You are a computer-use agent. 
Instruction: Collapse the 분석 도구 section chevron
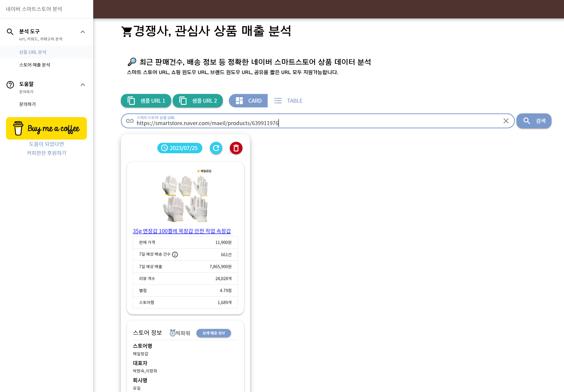coord(83,32)
